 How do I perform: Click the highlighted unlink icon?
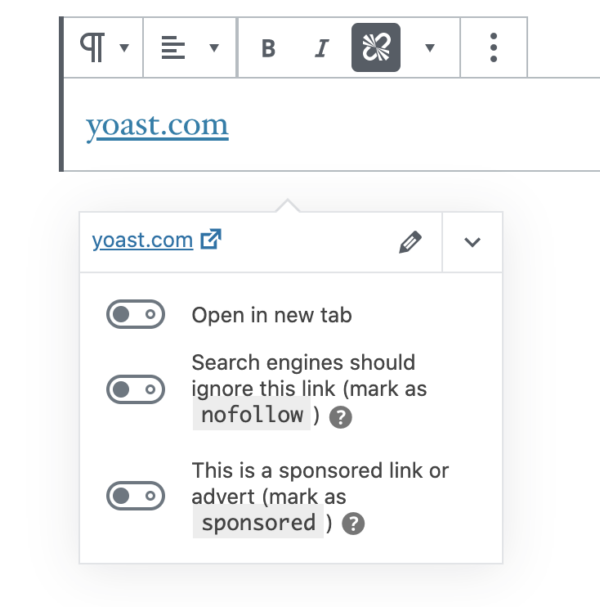point(376,48)
